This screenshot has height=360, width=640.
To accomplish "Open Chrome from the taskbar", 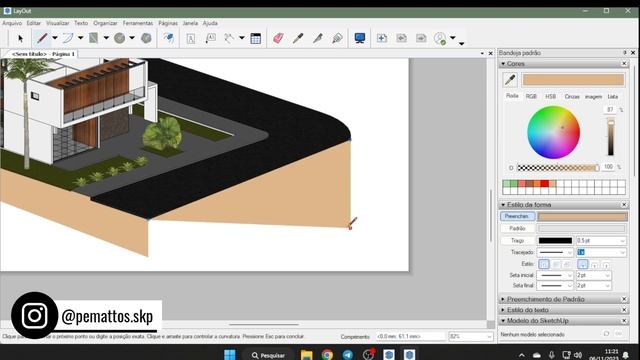I will coord(327,355).
